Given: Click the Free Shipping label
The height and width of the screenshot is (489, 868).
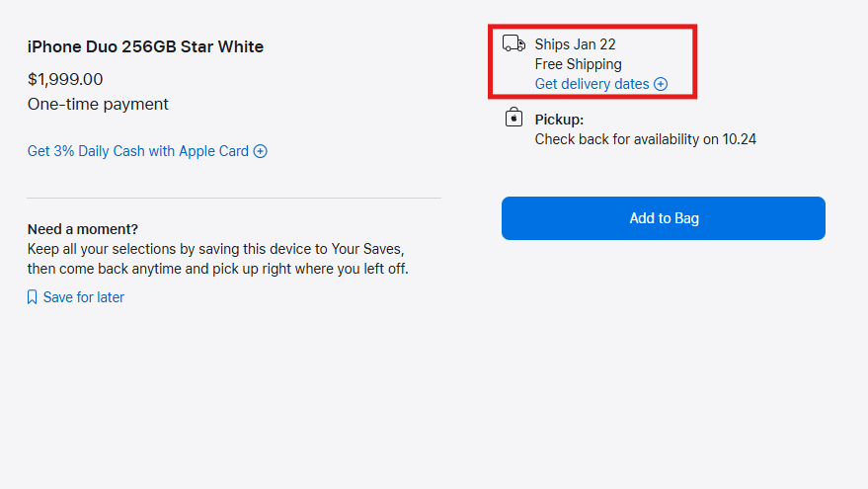Looking at the screenshot, I should click(x=578, y=64).
